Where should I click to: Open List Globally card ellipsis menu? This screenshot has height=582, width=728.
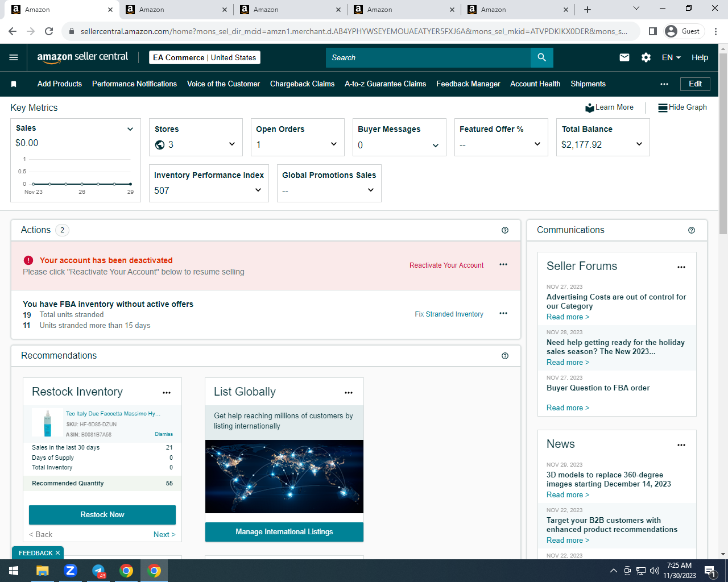[x=349, y=393]
